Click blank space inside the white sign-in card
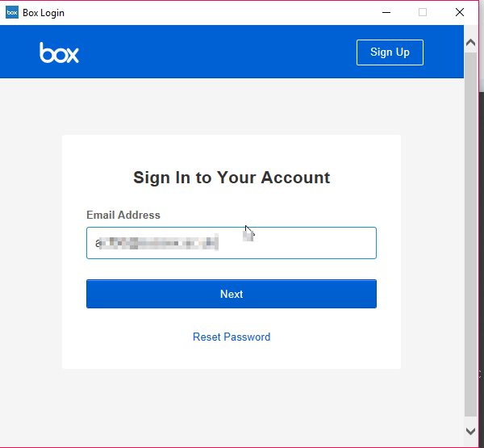The width and height of the screenshot is (484, 448). coord(232,355)
